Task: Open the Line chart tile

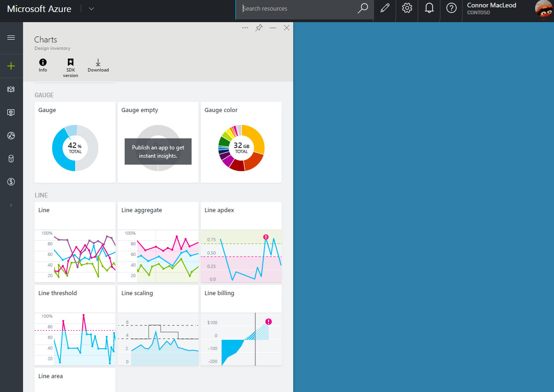Action: pyautogui.click(x=75, y=242)
